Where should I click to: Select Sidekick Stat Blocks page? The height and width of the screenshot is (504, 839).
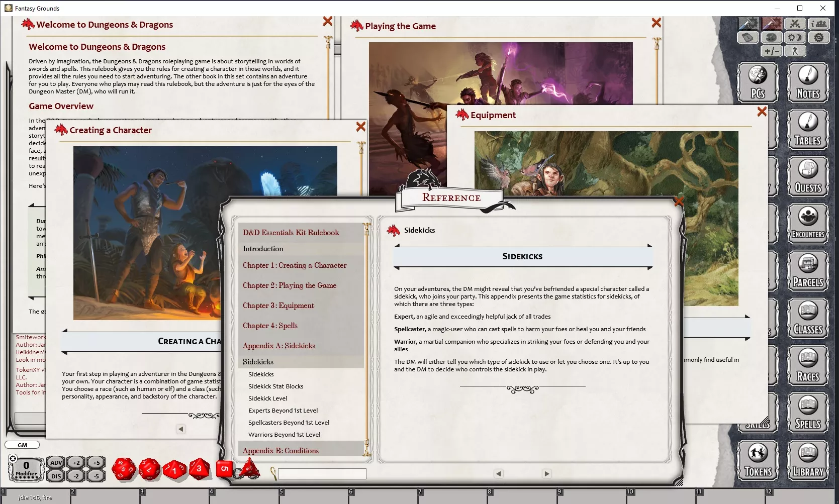pos(275,386)
